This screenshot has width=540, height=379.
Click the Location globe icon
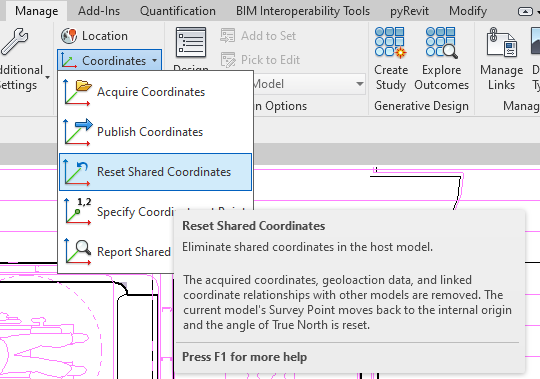tap(69, 36)
